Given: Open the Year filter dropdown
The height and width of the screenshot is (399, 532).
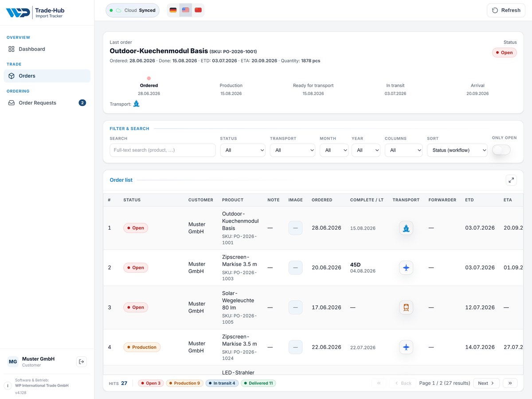Looking at the screenshot, I should click(366, 150).
